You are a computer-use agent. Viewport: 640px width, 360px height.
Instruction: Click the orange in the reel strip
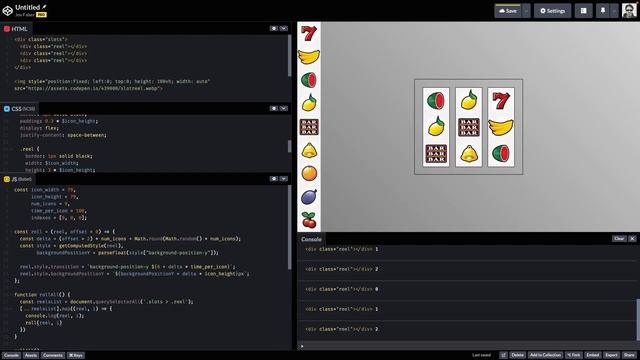[309, 173]
